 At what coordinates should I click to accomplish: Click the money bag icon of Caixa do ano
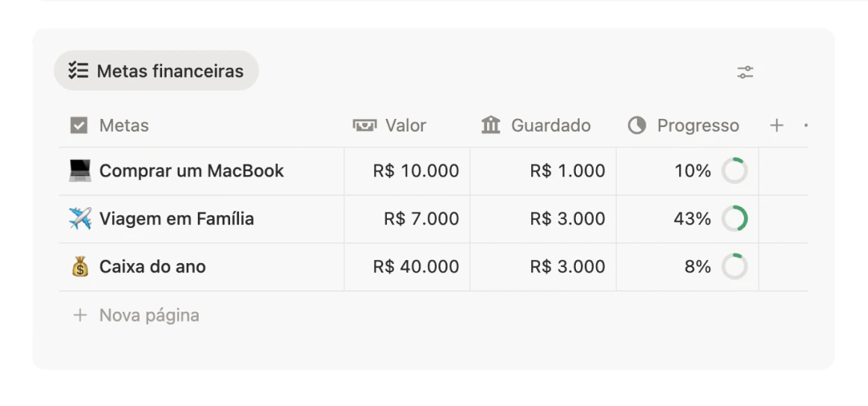tap(80, 266)
